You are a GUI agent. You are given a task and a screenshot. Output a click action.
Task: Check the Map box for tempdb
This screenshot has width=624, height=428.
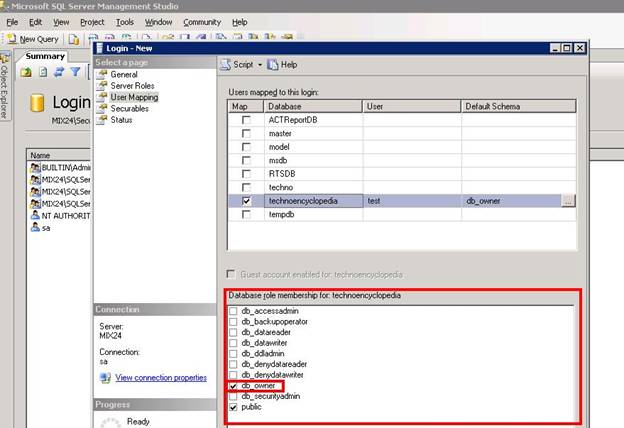pyautogui.click(x=246, y=215)
